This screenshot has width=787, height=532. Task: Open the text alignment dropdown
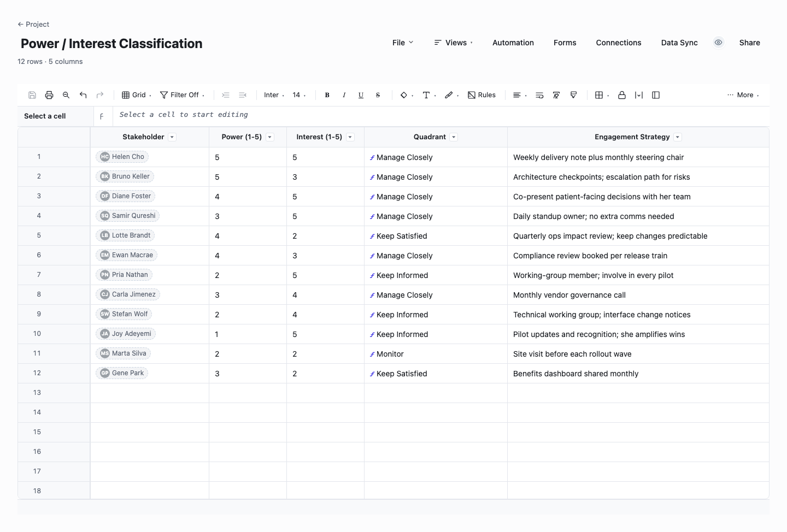tap(520, 95)
